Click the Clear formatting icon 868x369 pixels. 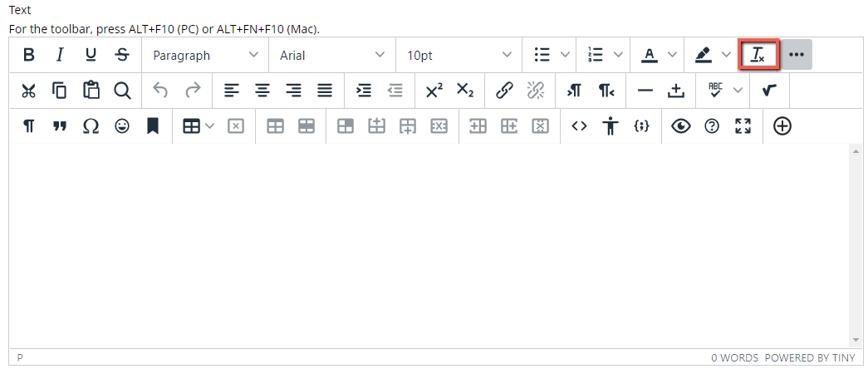point(758,54)
